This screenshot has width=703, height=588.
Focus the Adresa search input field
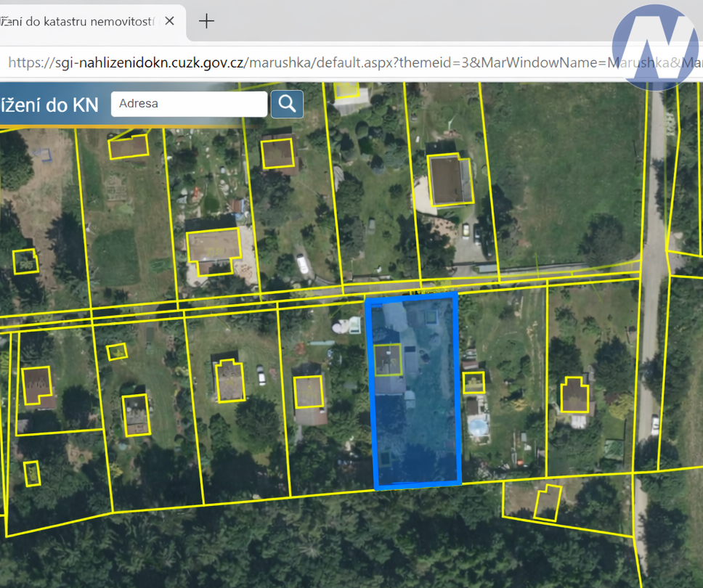[x=189, y=104]
